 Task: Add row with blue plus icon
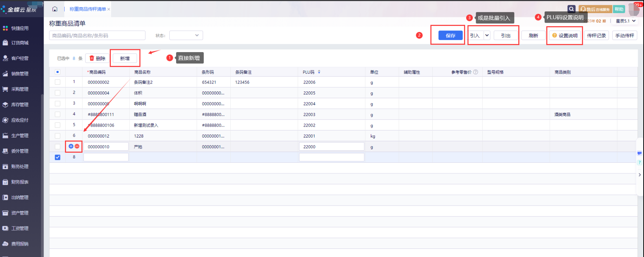71,146
